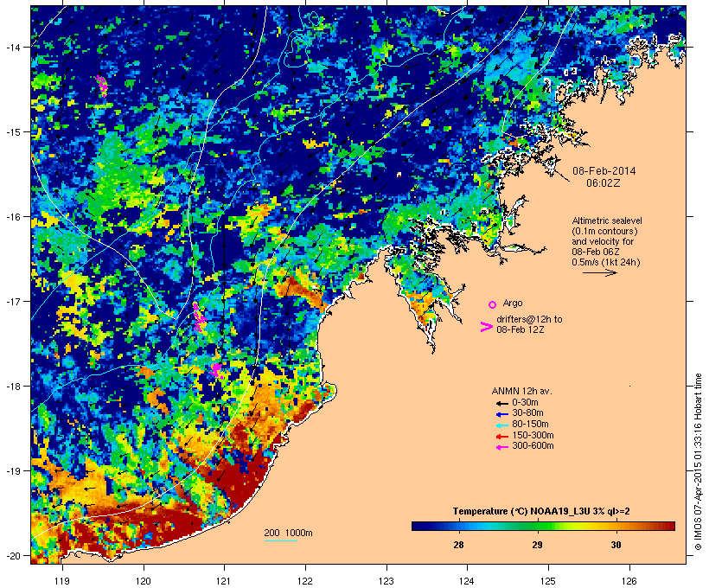Screen dimensions: 709x588
Task: Click the latitude label -16
Action: 14,217
